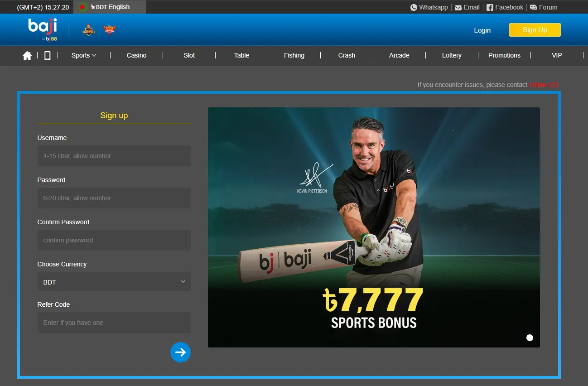Open the Forum link
The image size is (588, 386).
[x=544, y=7]
